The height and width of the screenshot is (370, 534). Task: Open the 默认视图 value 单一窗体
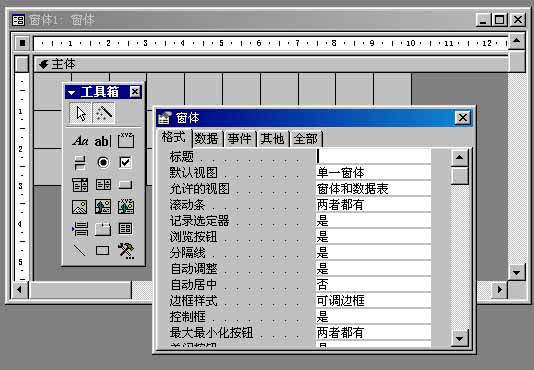pos(373,172)
